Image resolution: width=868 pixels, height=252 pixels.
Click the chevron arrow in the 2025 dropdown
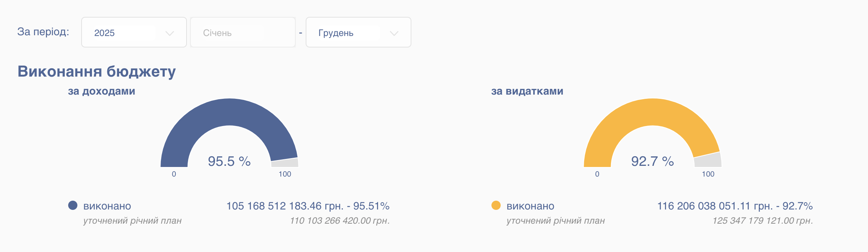click(169, 33)
